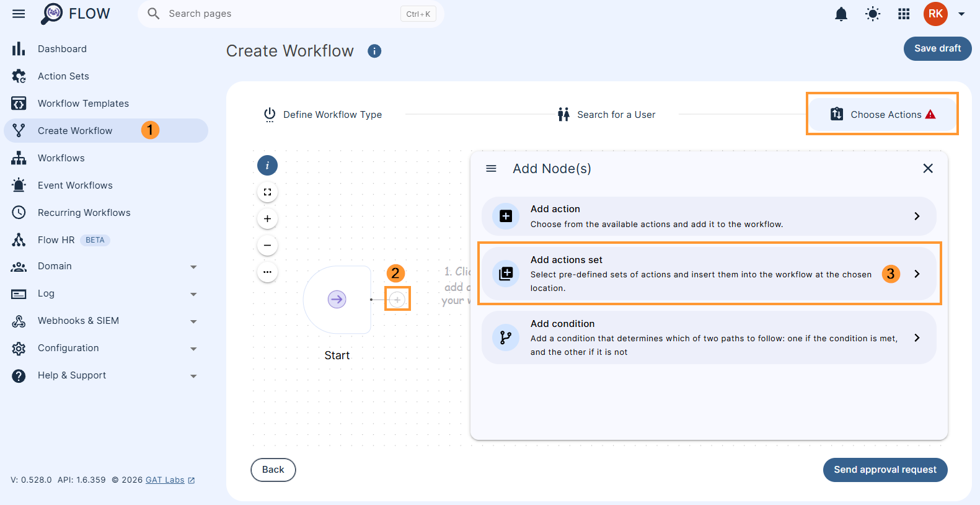This screenshot has height=505, width=980.
Task: Click the Workflow Templates icon
Action: 19,103
